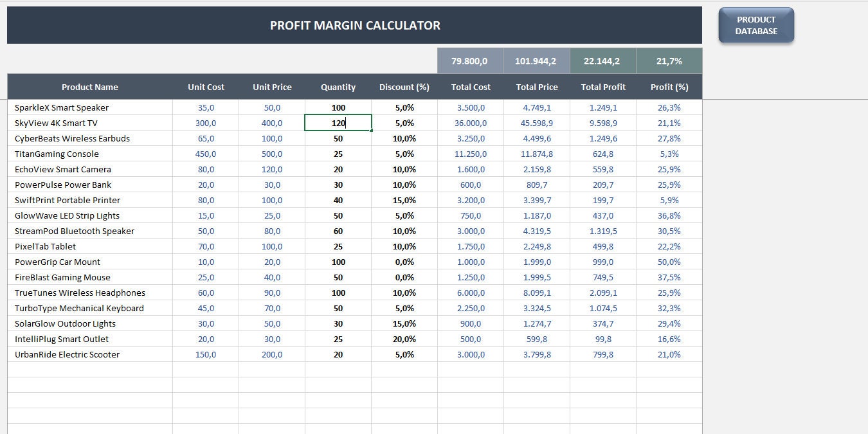Click the PROFIT MARGIN CALCULATOR title bar
This screenshot has height=434, width=868.
355,25
